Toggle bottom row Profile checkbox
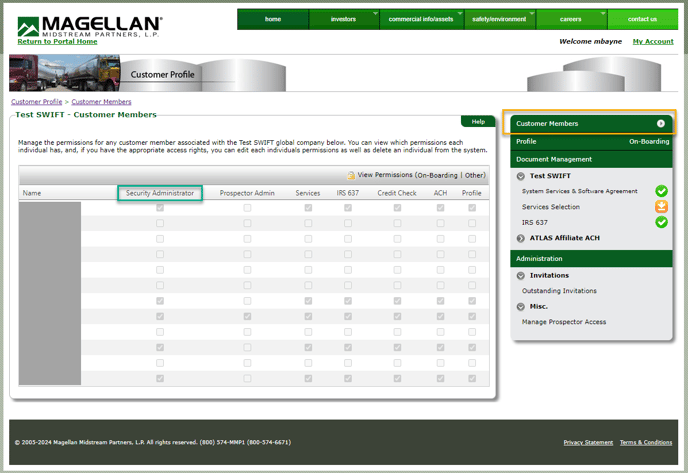This screenshot has height=473, width=688. (x=472, y=379)
